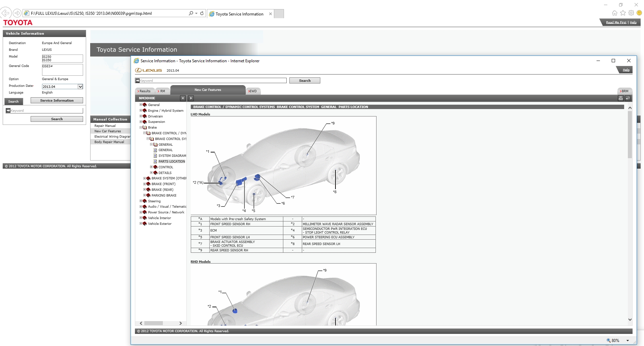Image resolution: width=644 pixels, height=346 pixels.
Task: Click the Keyword input field in the service window
Action: (x=211, y=80)
